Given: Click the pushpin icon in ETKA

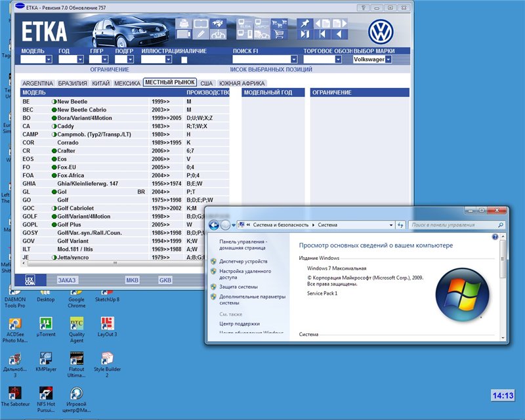Looking at the screenshot, I should [304, 24].
